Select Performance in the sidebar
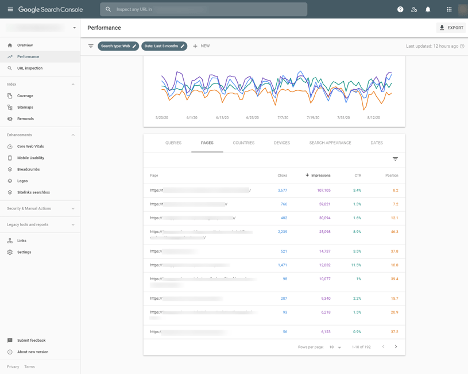 pyautogui.click(x=40, y=57)
